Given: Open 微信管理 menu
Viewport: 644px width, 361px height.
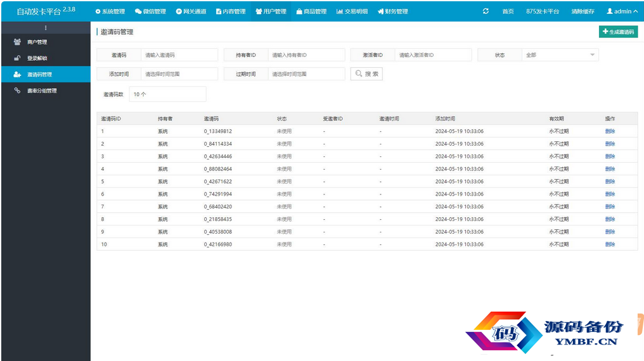Looking at the screenshot, I should 150,11.
